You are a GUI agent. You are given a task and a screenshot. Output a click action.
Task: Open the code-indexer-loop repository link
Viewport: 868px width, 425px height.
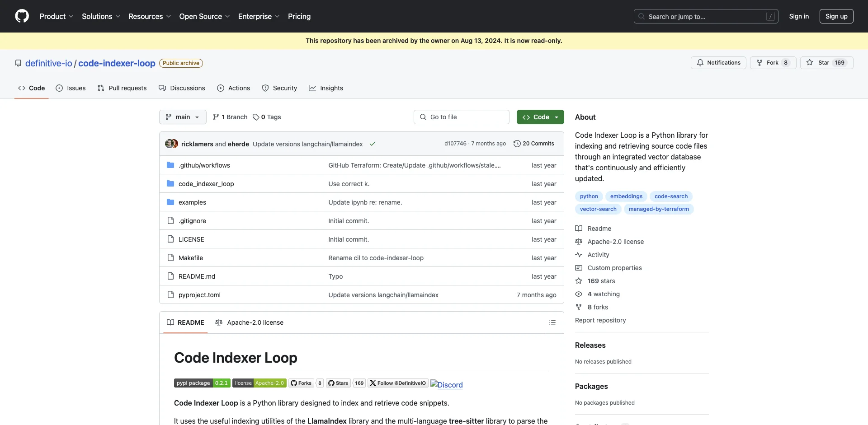pos(117,63)
